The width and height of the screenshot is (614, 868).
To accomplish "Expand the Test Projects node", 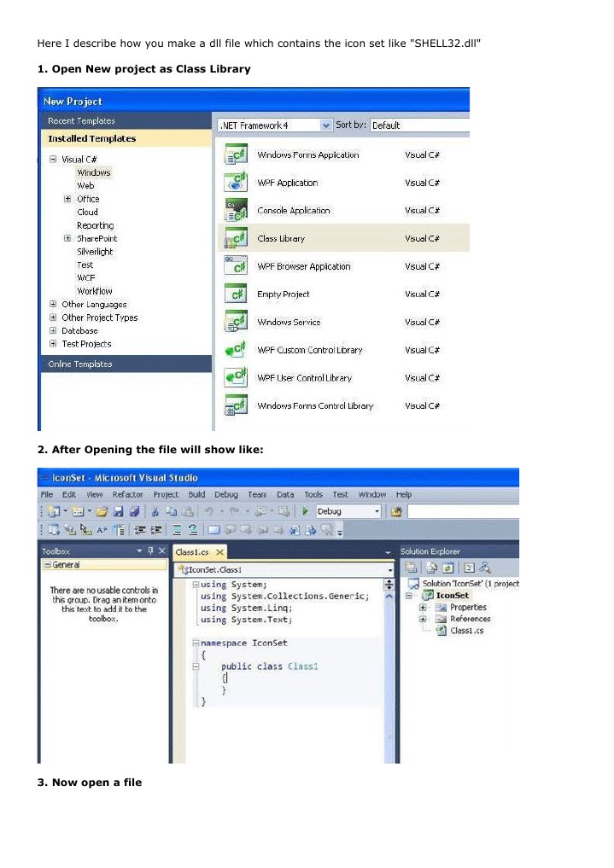I will coord(53,343).
